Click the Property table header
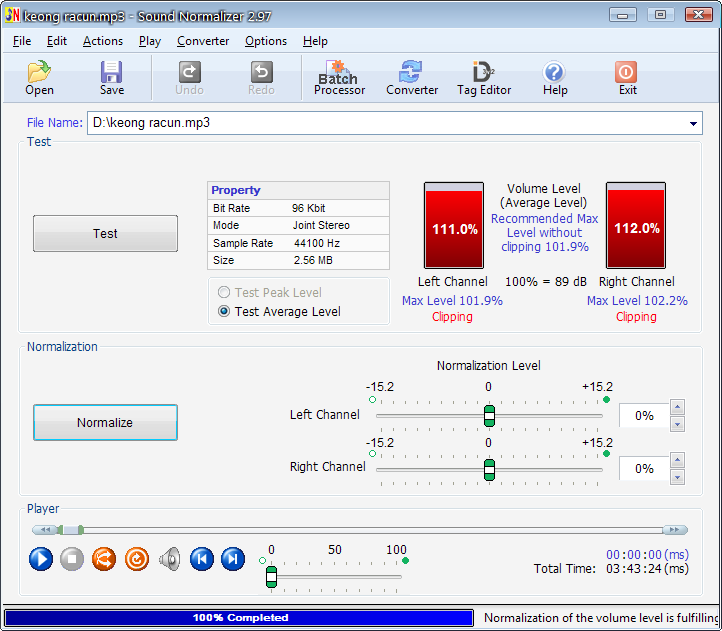The image size is (722, 631). (298, 190)
